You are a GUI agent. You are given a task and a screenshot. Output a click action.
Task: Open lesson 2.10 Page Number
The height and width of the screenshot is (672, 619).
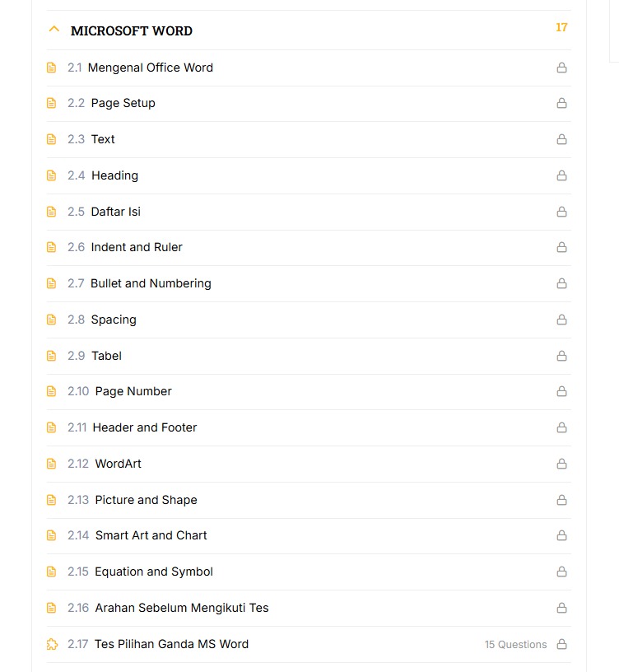[133, 391]
